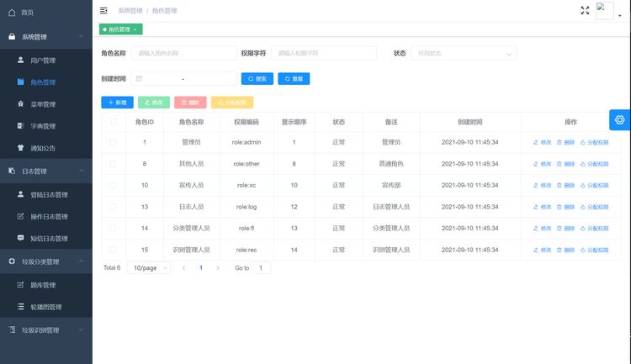This screenshot has height=364, width=631.
Task: Collapse the 系统管理 sidebar section
Action: coord(46,37)
